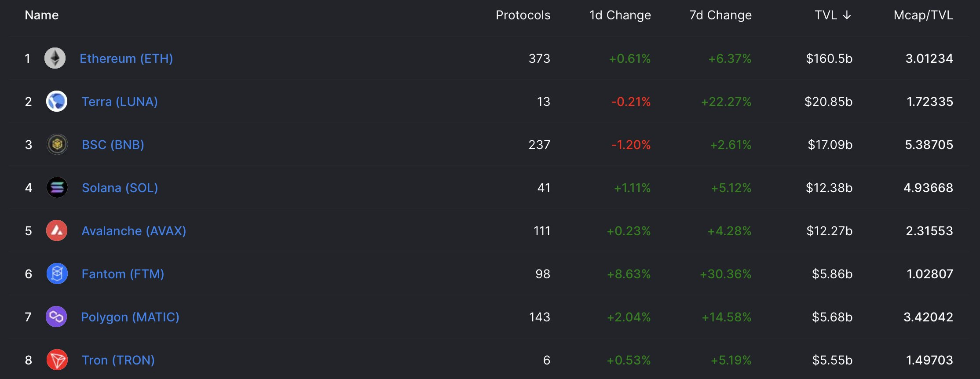This screenshot has width=980, height=379.
Task: Toggle the TVL sort direction arrow
Action: [x=847, y=15]
